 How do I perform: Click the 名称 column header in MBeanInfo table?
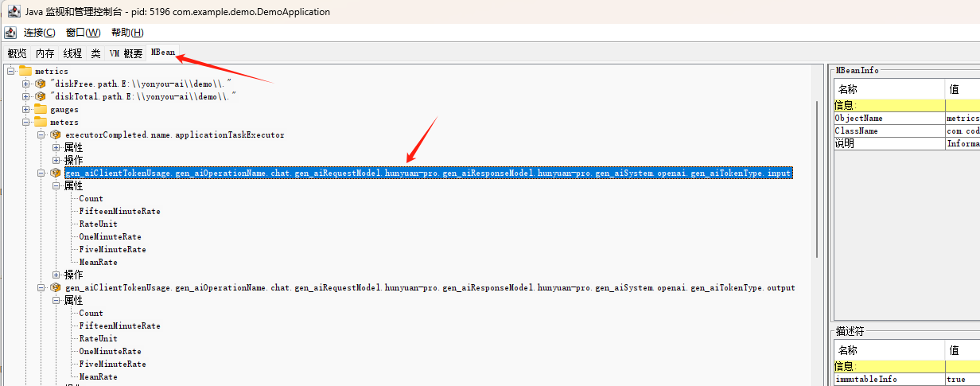tap(889, 89)
